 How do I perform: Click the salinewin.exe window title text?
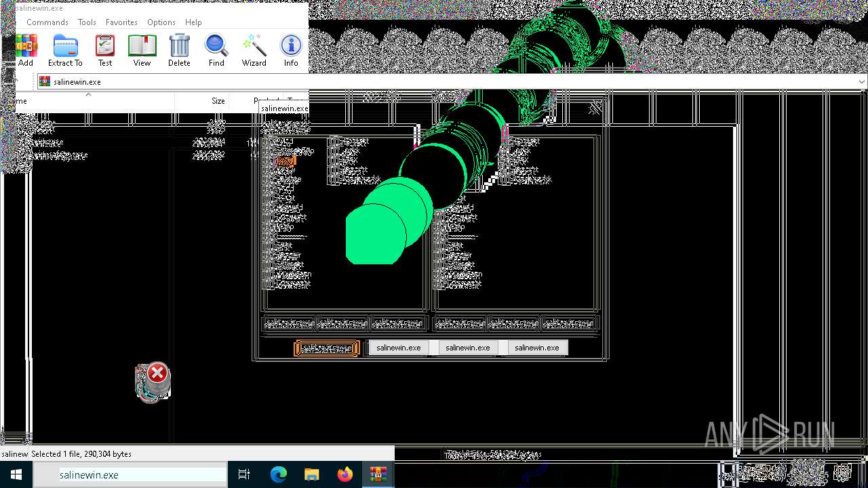pos(39,8)
